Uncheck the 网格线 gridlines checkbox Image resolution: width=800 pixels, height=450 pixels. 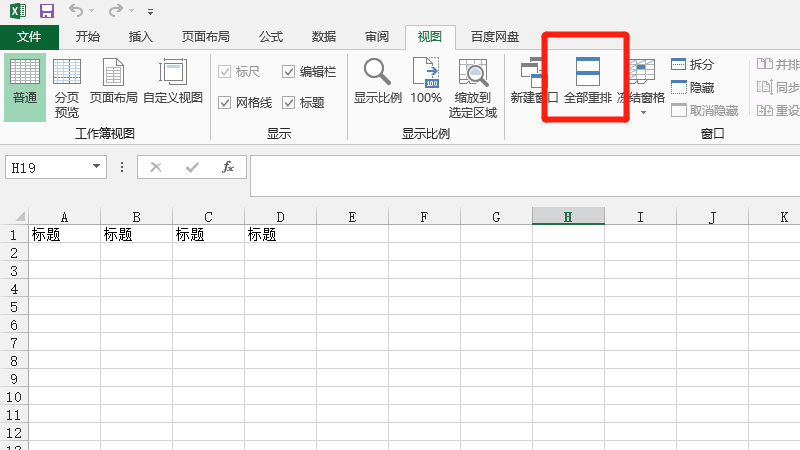(x=225, y=103)
